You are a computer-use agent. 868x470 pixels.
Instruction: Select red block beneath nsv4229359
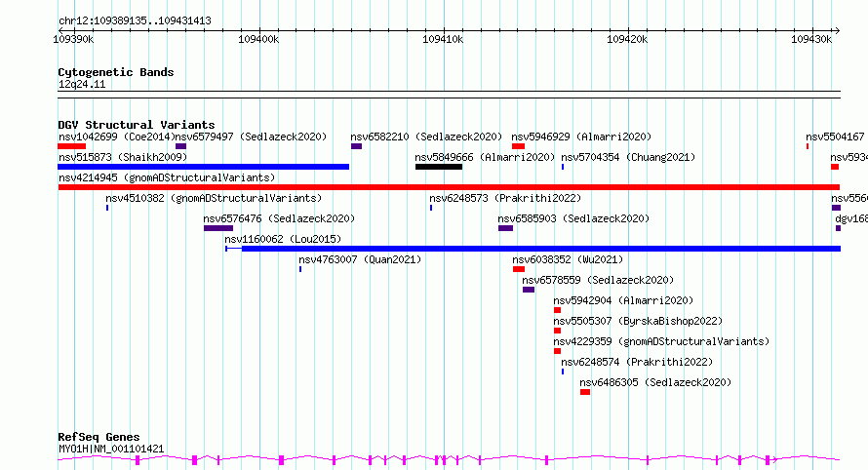pyautogui.click(x=558, y=351)
